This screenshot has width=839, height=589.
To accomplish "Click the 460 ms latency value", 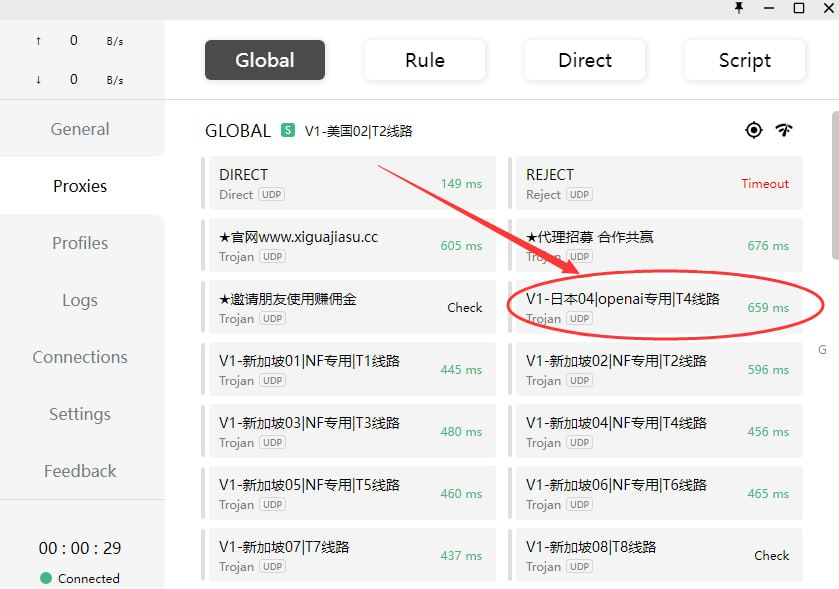I will pyautogui.click(x=461, y=494).
